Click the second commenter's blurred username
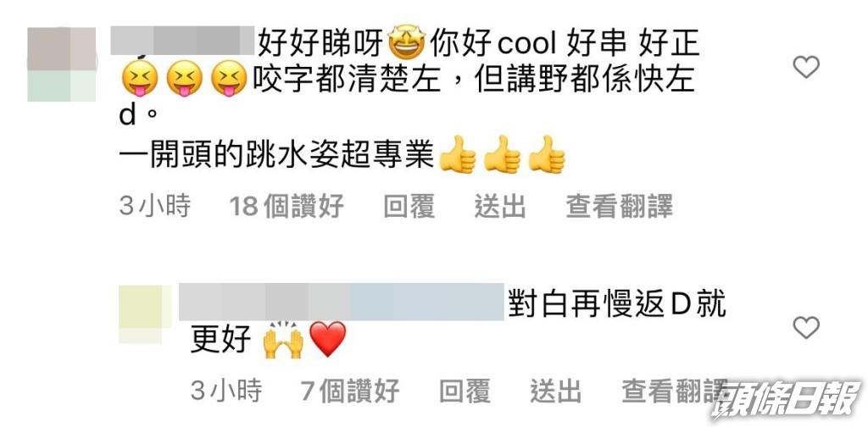This screenshot has height=427, width=868. click(x=341, y=302)
